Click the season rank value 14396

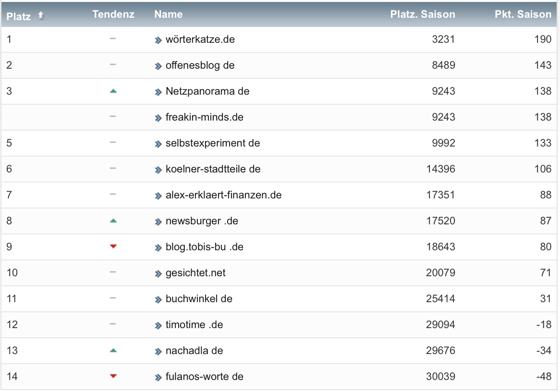441,169
